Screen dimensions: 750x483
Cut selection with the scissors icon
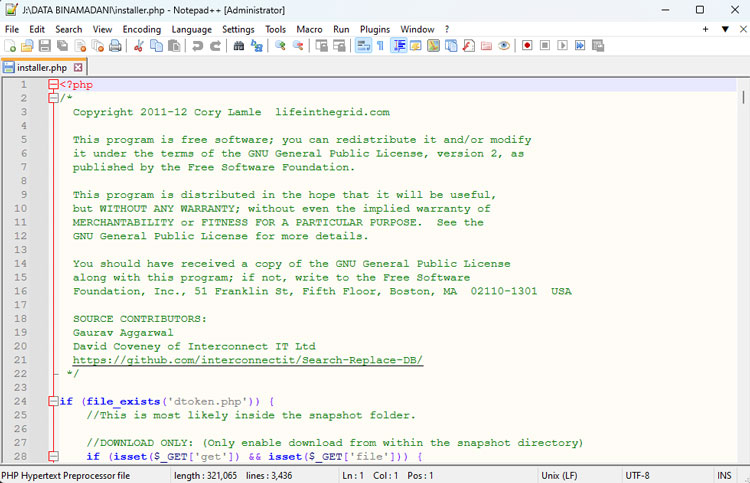[x=139, y=46]
